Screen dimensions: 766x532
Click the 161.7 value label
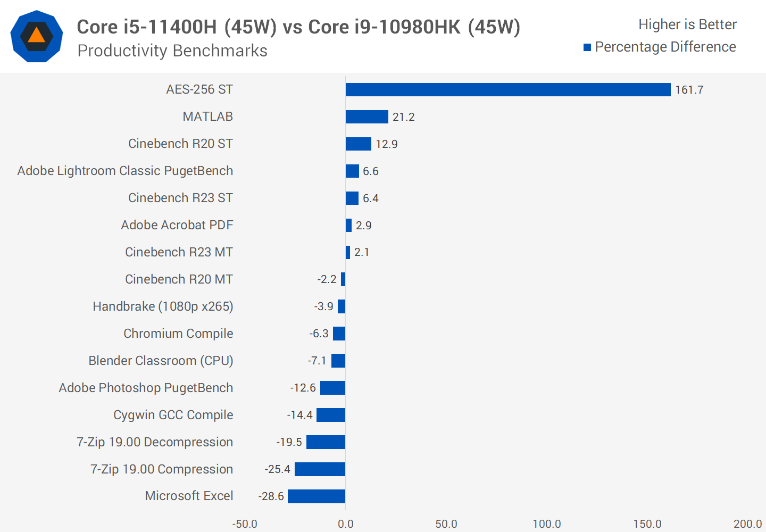tap(689, 90)
